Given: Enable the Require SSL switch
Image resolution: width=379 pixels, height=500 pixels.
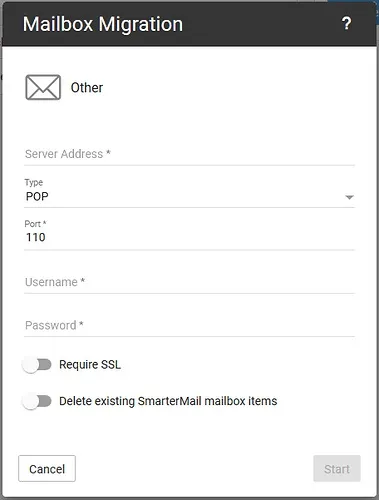Looking at the screenshot, I should (x=37, y=365).
